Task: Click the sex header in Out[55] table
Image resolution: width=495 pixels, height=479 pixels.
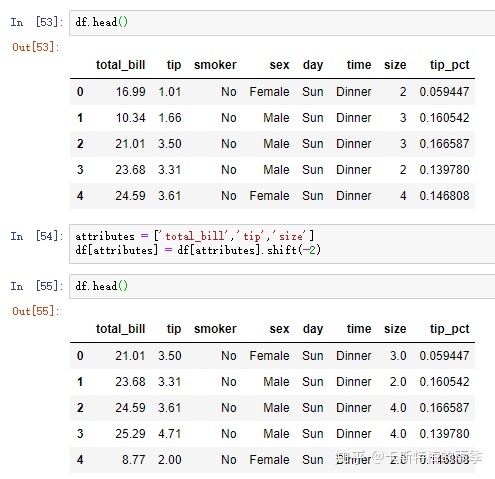Action: [279, 329]
